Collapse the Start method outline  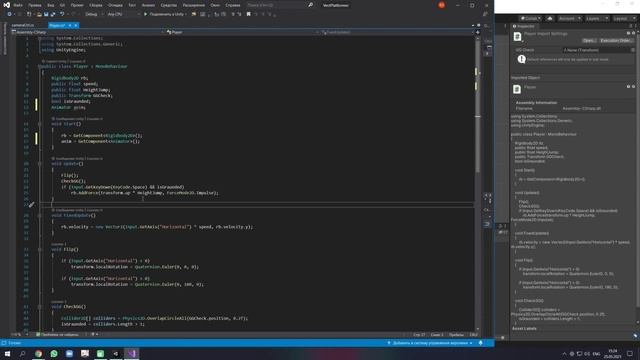pos(40,124)
